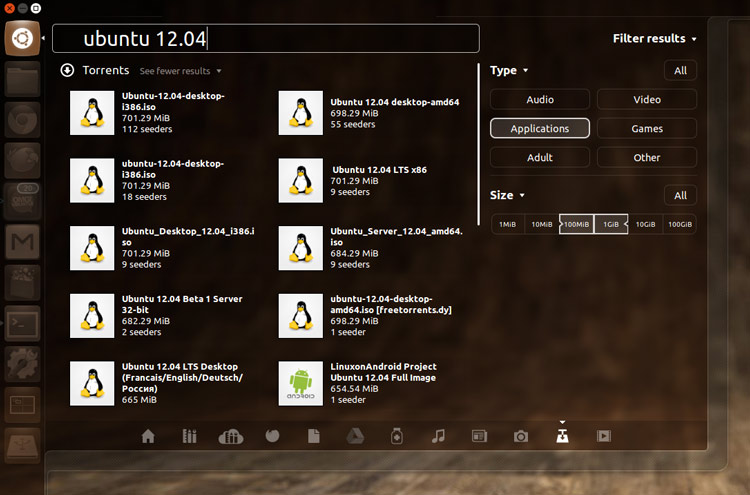750x495 pixels.
Task: Open ubuntu-12.04-desktop-amd64.iso [freetorrents.dy] result
Action: tap(371, 316)
